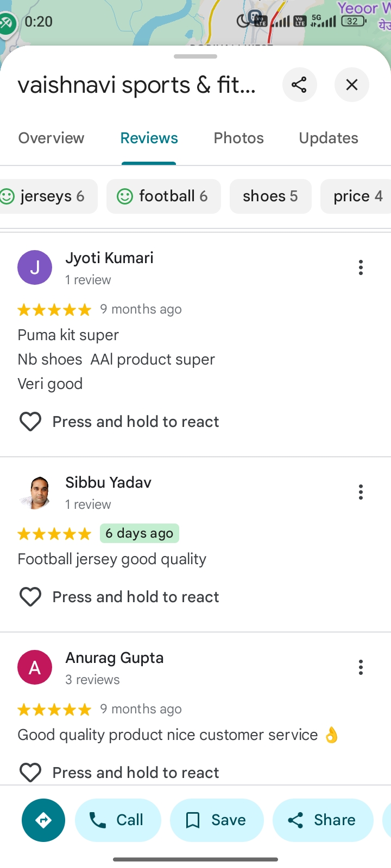The width and height of the screenshot is (391, 868).
Task: React to Sibbu Yadav's review with heart
Action: (30, 597)
